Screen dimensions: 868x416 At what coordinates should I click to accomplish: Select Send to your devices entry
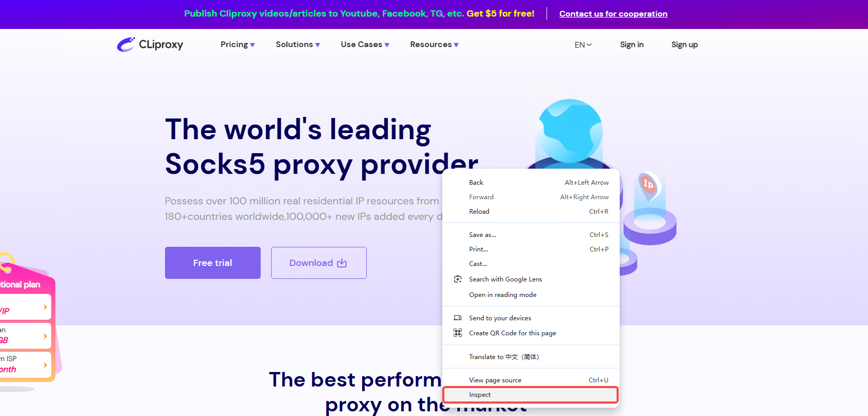[x=531, y=318]
